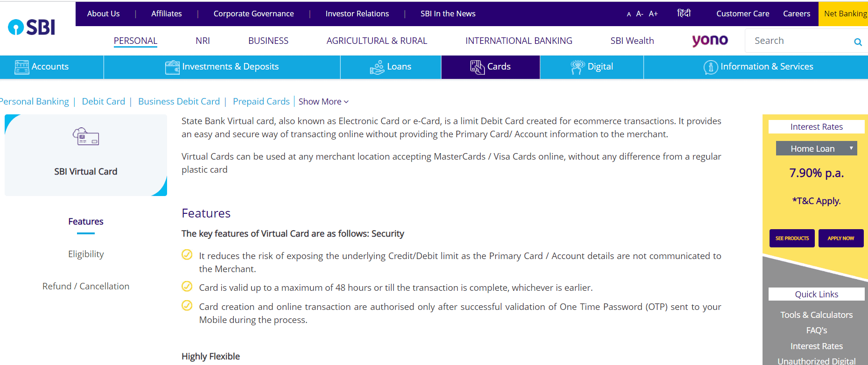Image resolution: width=868 pixels, height=365 pixels.
Task: Select the Loans rupee-hand icon
Action: (x=376, y=66)
